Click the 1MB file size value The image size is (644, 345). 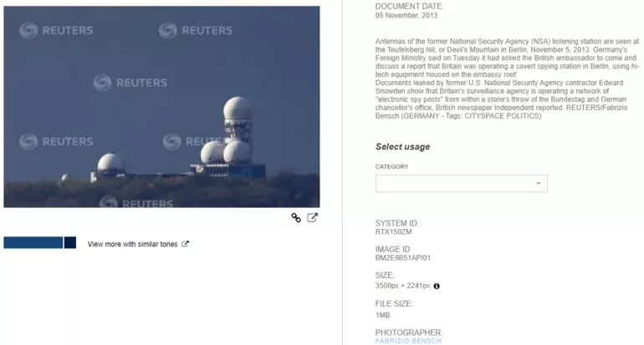[x=383, y=315]
